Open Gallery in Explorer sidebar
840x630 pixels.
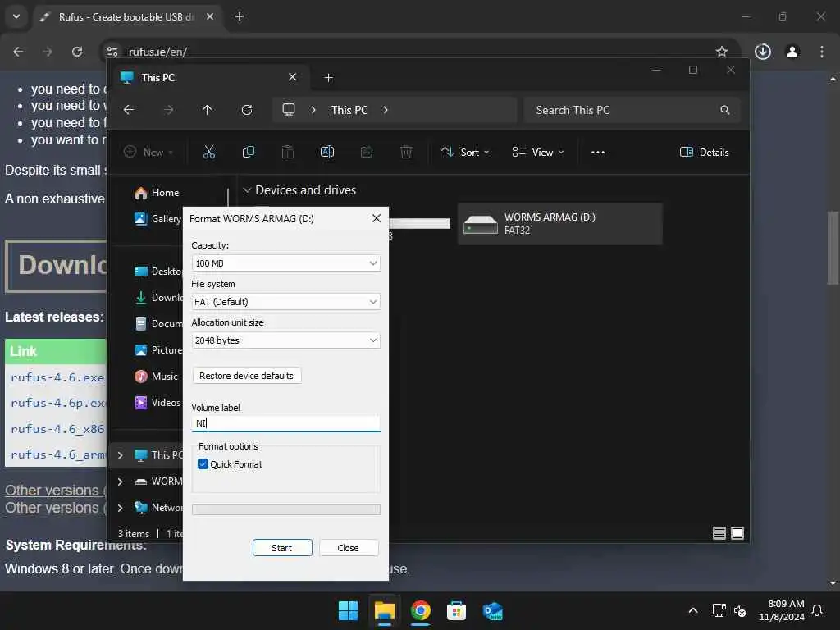point(157,218)
